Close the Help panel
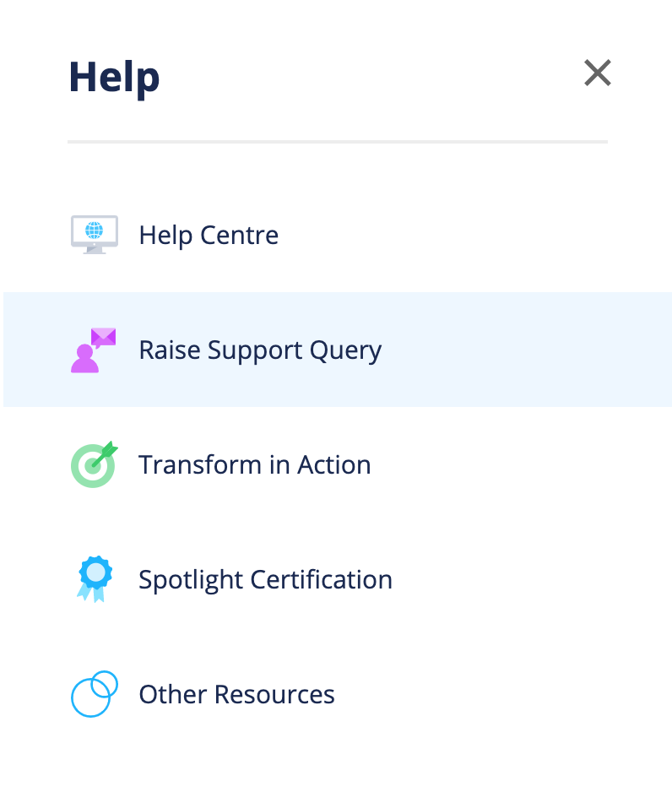Viewport: 672px width, 792px height. tap(598, 73)
